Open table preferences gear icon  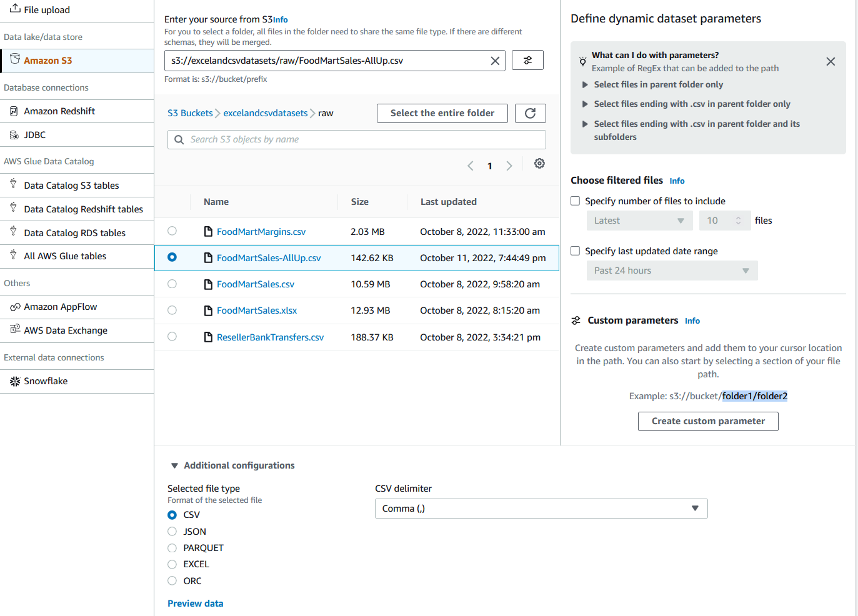point(539,164)
